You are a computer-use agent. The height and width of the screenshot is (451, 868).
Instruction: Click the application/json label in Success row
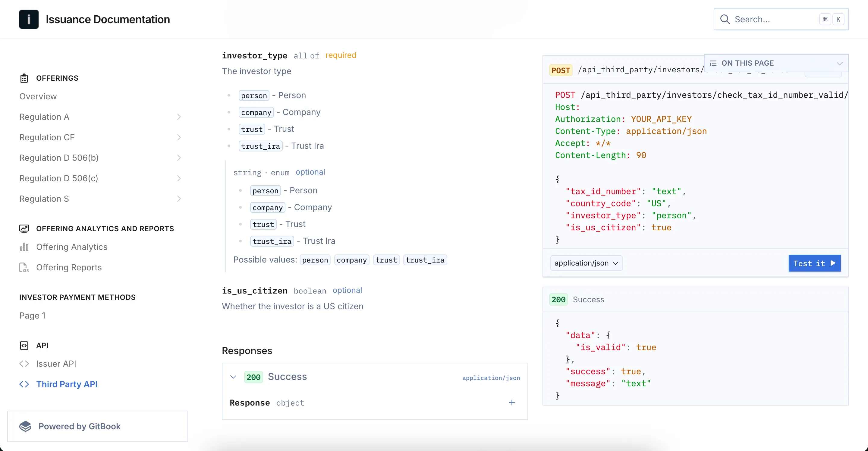(491, 378)
